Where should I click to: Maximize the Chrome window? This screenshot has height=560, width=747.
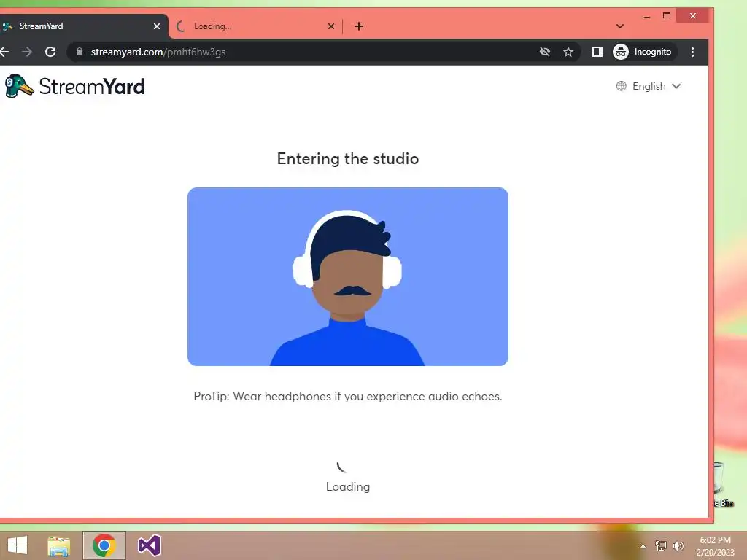pos(667,16)
